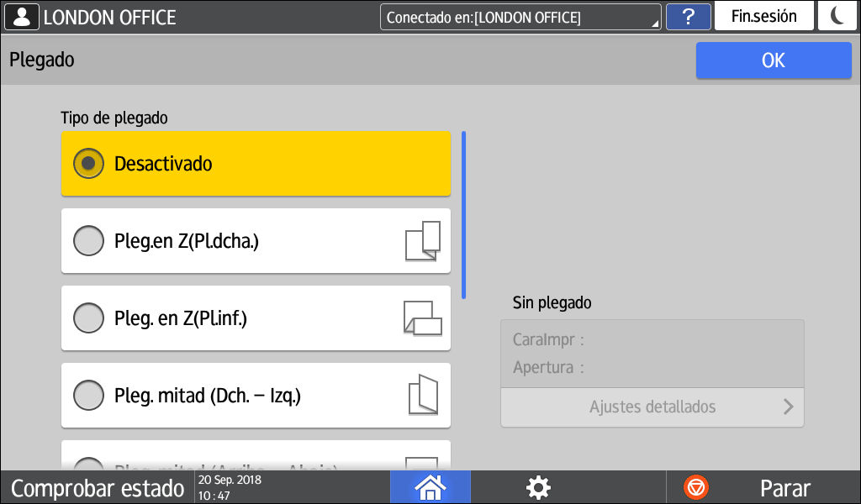Expand Ajustes detallados chevron
861x504 pixels.
pyautogui.click(x=788, y=407)
